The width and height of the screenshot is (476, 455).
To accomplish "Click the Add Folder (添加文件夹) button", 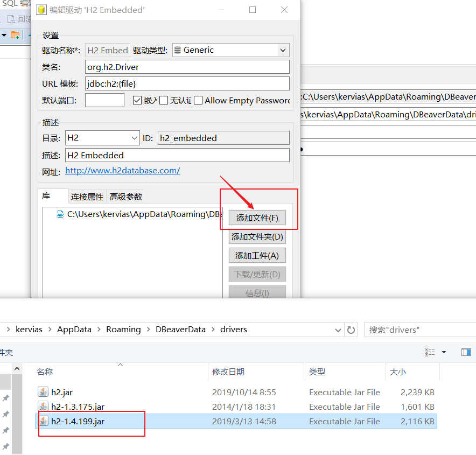I will (x=257, y=236).
